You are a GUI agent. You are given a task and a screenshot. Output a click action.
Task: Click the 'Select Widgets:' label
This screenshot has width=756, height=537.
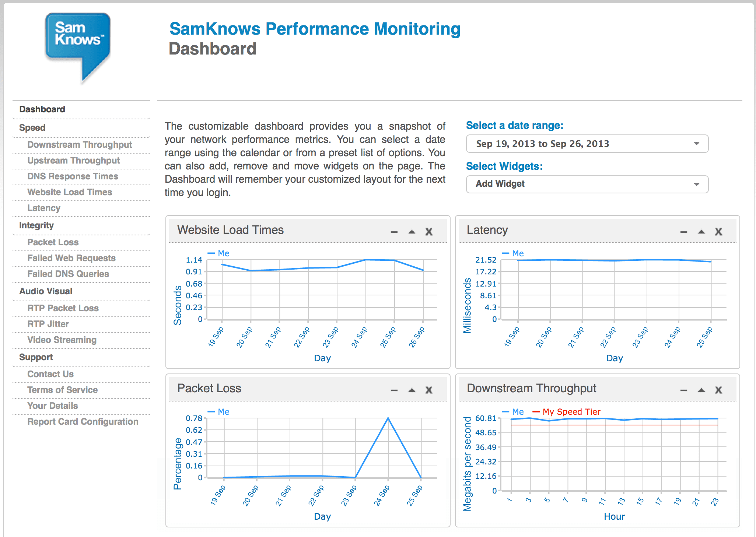(x=504, y=166)
